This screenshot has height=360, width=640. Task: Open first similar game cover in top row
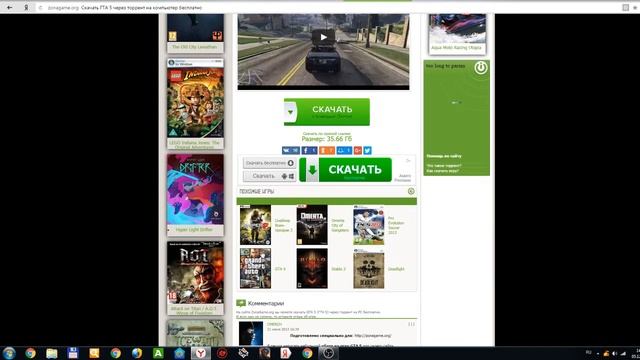coord(256,225)
